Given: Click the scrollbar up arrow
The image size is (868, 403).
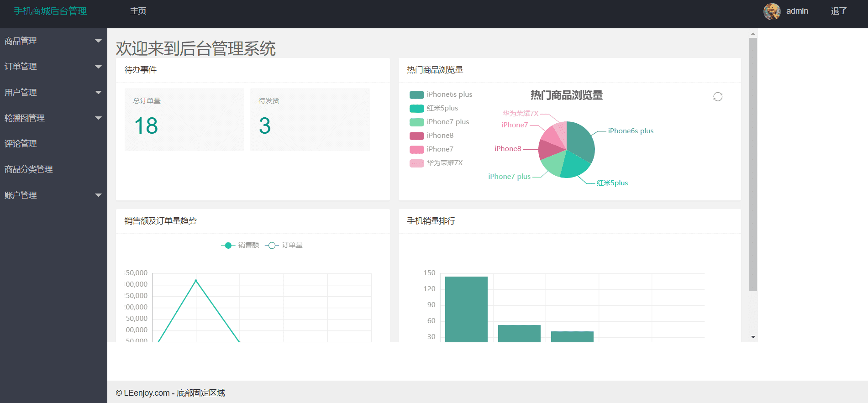Looking at the screenshot, I should coord(753,33).
